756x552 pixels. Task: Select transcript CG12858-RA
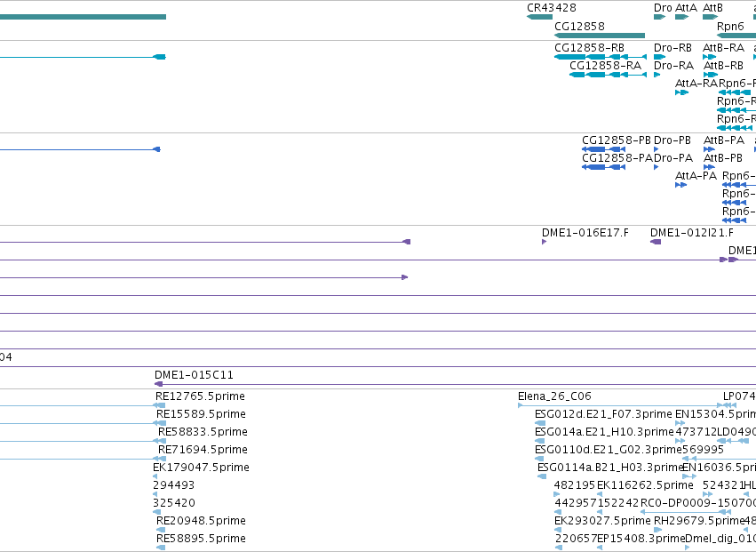pyautogui.click(x=608, y=75)
